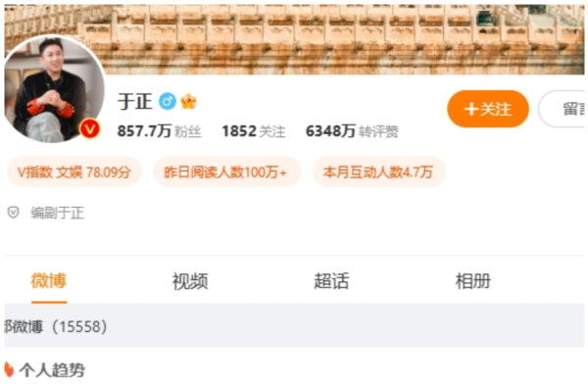Open the profile avatar photo

54,89
